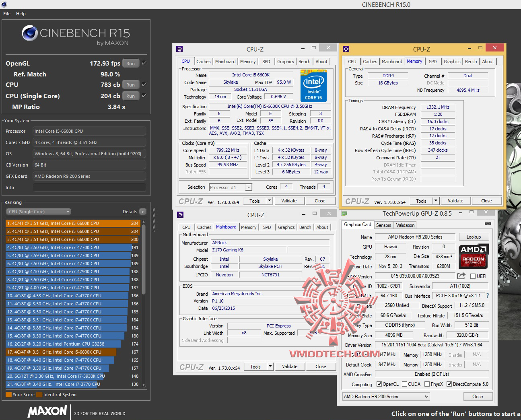Click the Tools button in the CPU-Z Mainboard window
Image resolution: width=521 pixels, height=420 pixels.
pyautogui.click(x=255, y=366)
